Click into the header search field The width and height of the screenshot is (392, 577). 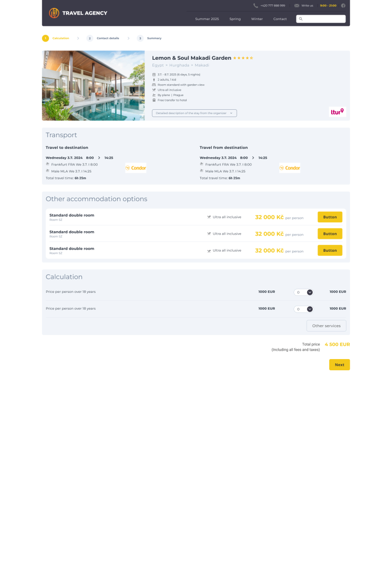tap(321, 19)
